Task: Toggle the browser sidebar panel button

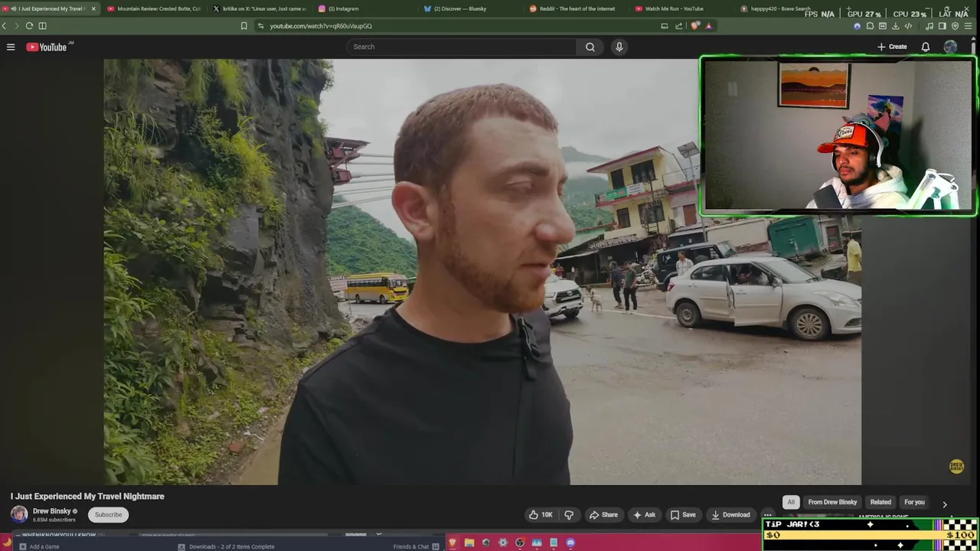Action: point(42,25)
